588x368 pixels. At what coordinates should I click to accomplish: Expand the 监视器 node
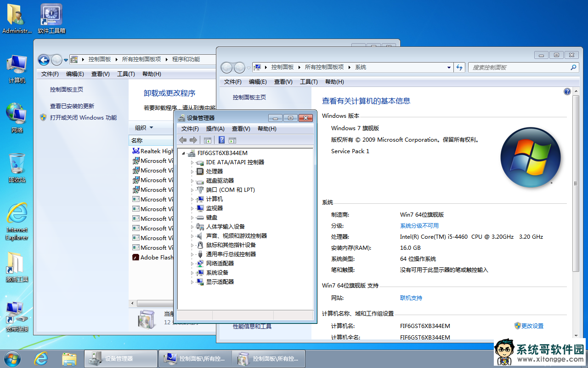(192, 208)
